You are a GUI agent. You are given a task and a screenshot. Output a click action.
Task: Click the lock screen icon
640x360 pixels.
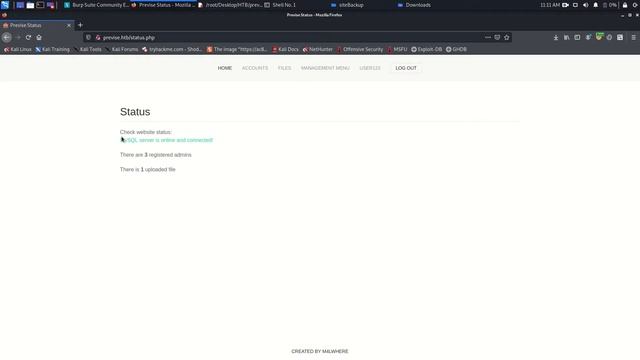[625, 5]
